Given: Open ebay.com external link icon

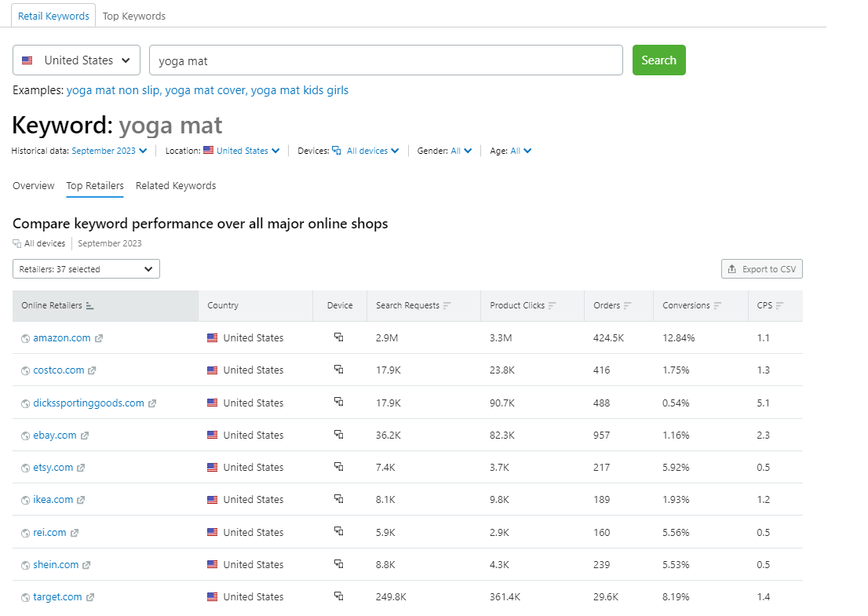Looking at the screenshot, I should (85, 436).
